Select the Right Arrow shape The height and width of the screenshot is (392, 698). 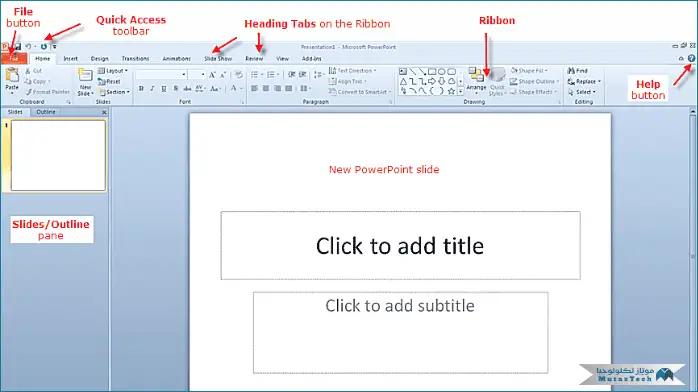click(432, 81)
